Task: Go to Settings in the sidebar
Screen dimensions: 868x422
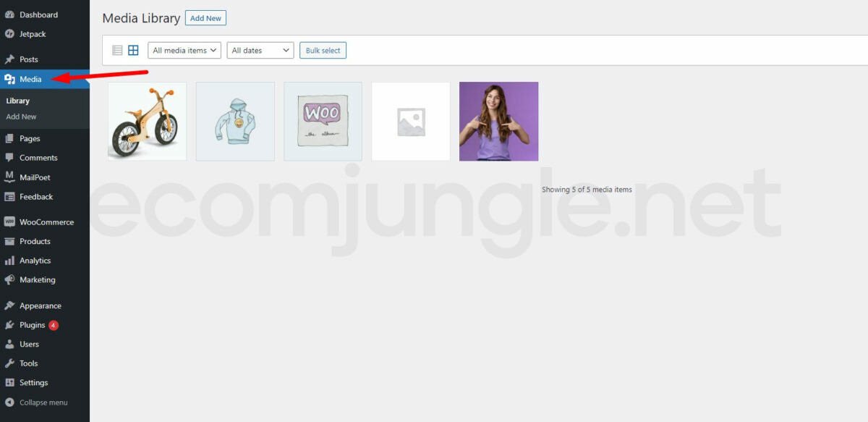Action: click(33, 382)
